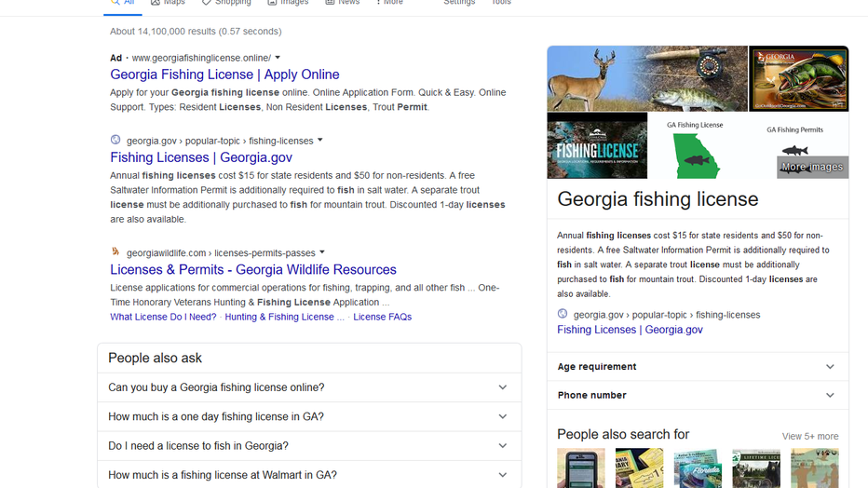This screenshot has height=488, width=868.
Task: Click the 'People also search for' heading
Action: point(623,434)
